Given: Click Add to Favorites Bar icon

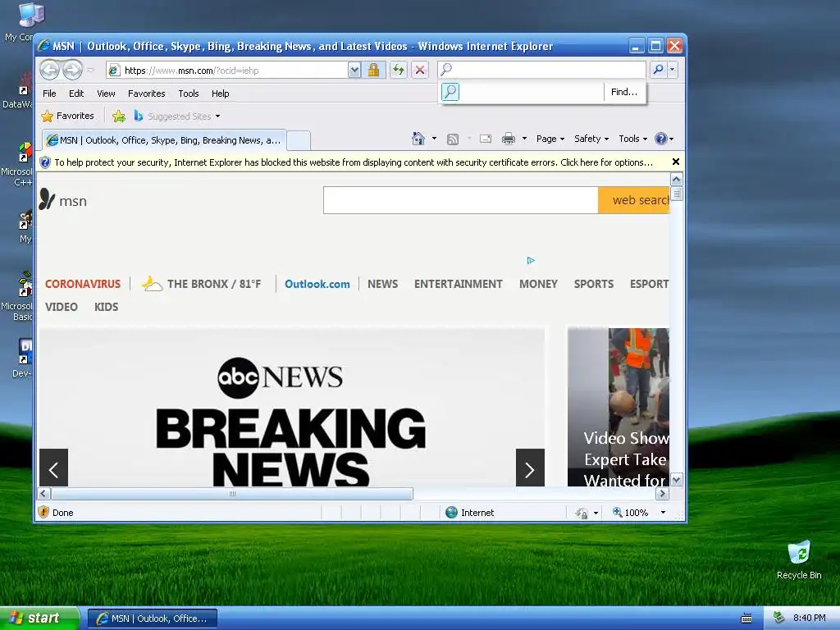Looking at the screenshot, I should coord(119,116).
